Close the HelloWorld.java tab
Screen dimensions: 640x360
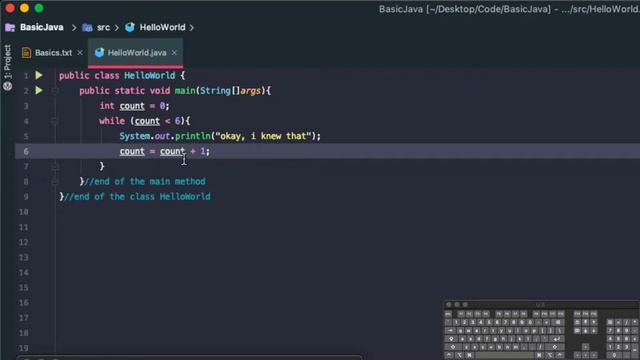[174, 53]
